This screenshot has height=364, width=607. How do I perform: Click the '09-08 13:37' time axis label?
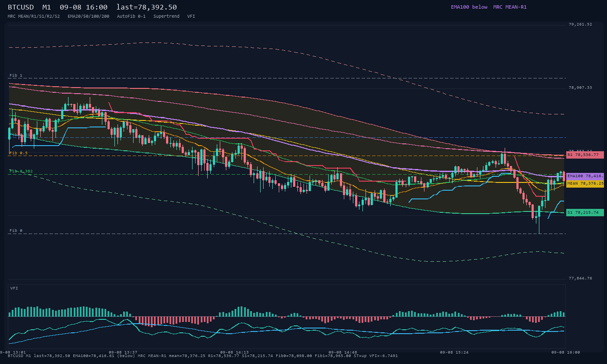[123, 352]
